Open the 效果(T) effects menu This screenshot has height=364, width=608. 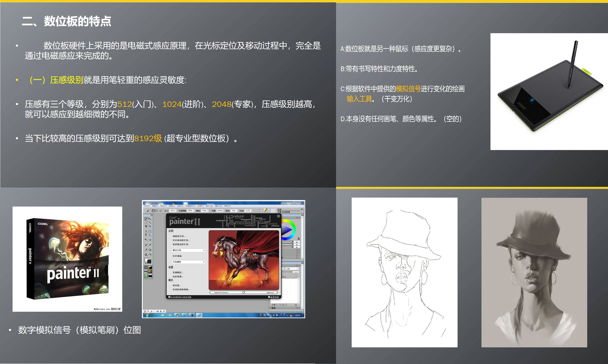point(201,206)
